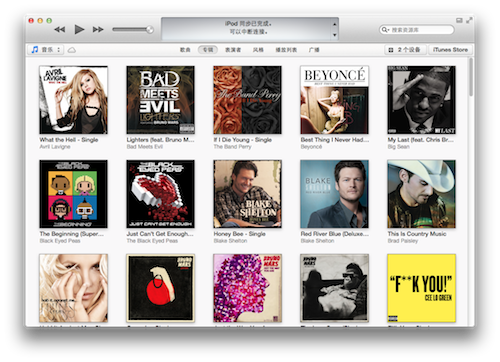Click the status display up arrow
Viewport: 500px width, 362px height.
point(334,24)
